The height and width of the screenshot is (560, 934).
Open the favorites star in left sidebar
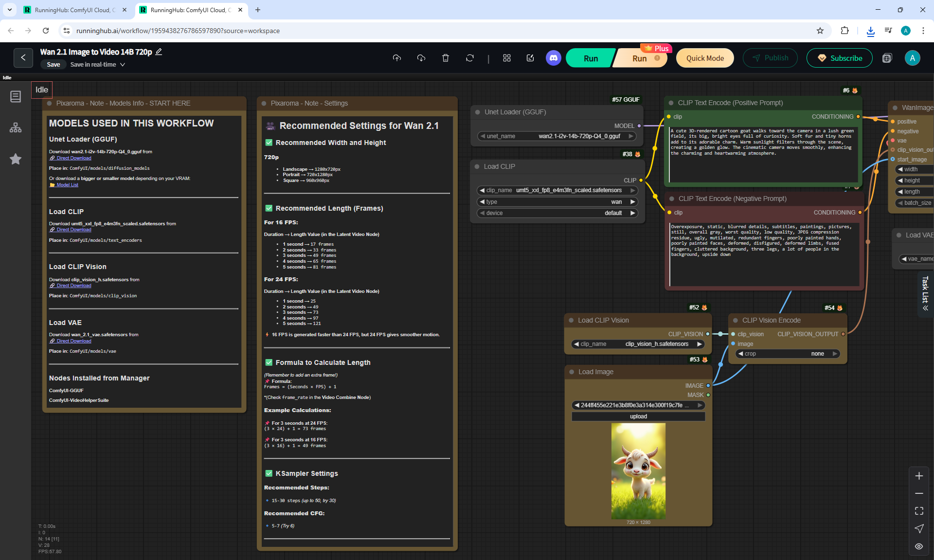16,159
